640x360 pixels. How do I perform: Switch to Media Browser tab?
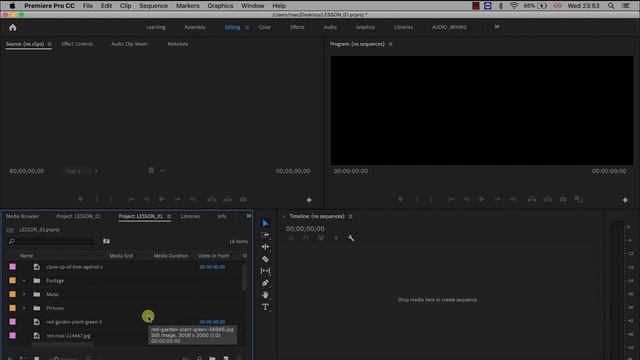click(22, 216)
